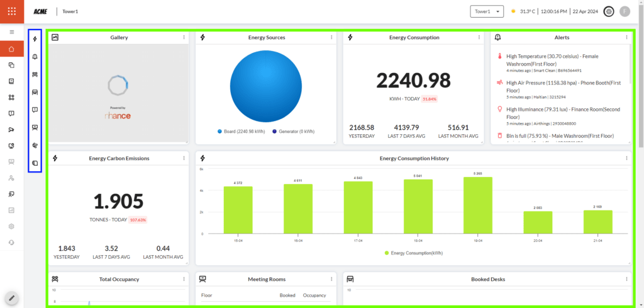Select the energy bolt icon in widget strip

click(35, 38)
